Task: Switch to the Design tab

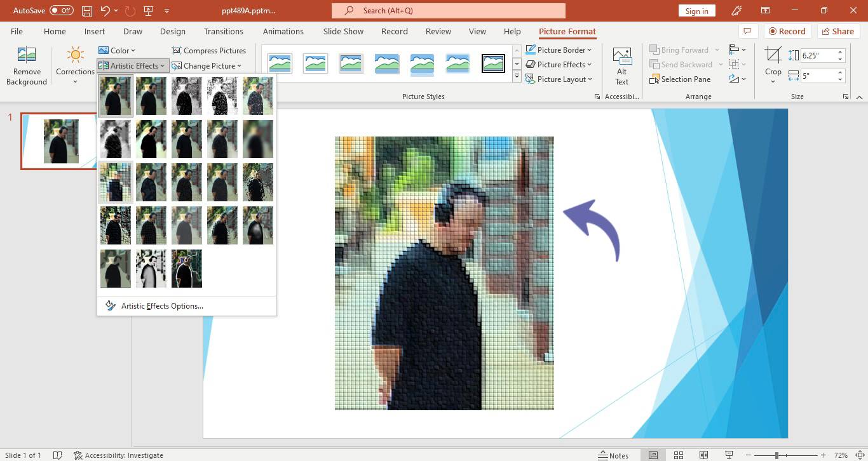Action: tap(173, 31)
